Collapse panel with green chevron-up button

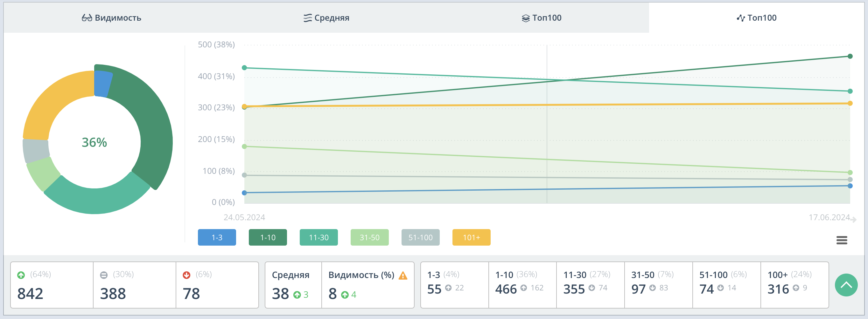click(x=846, y=285)
